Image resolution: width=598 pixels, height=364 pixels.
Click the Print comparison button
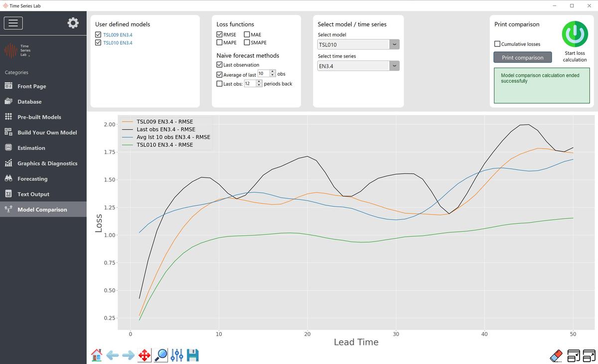523,57
